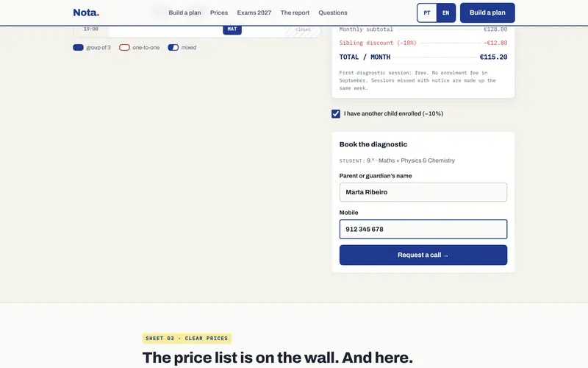
Task: Switch language to PT
Action: 427,13
